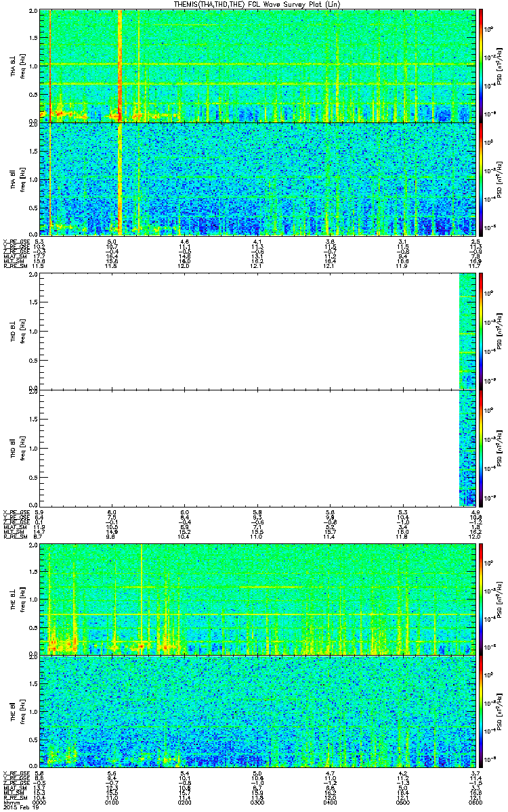Click the 0500 time tick label
This screenshot has height=812, width=508.
coord(402,803)
